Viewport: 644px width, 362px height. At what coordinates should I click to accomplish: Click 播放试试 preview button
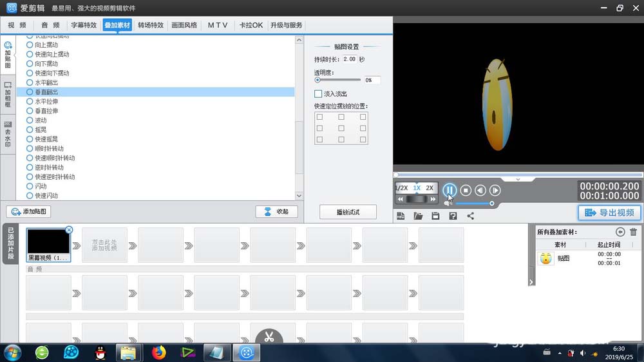[x=348, y=212]
